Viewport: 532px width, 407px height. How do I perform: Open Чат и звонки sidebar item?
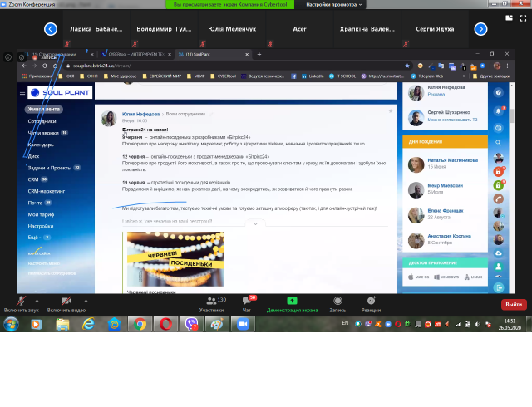43,133
